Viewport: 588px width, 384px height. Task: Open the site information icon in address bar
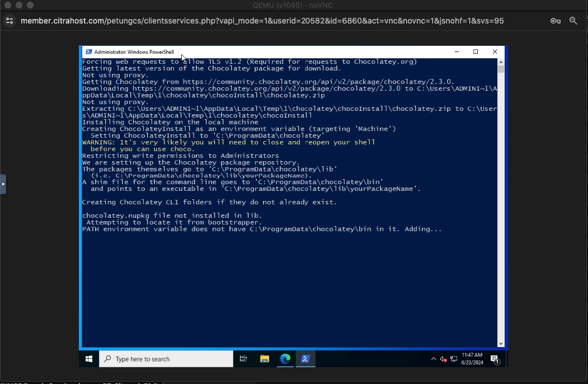pos(10,21)
